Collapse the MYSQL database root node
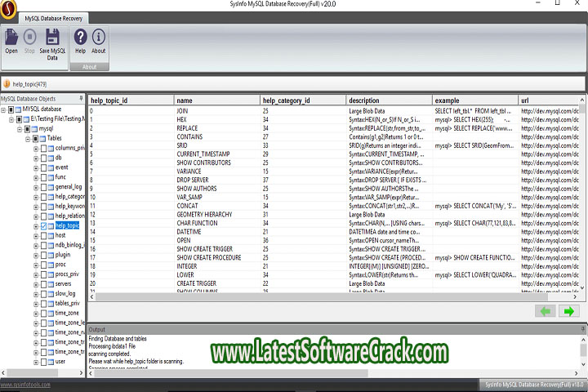This screenshot has width=588, height=392. pyautogui.click(x=3, y=110)
